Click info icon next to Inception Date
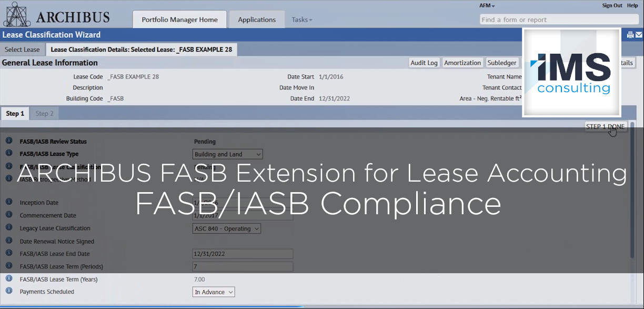Image resolution: width=644 pixels, height=309 pixels. click(9, 202)
